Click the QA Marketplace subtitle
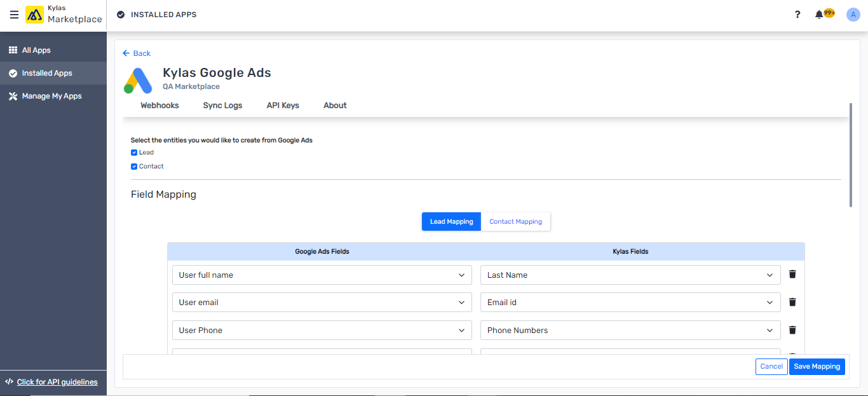Image resolution: width=868 pixels, height=396 pixels. 191,86
